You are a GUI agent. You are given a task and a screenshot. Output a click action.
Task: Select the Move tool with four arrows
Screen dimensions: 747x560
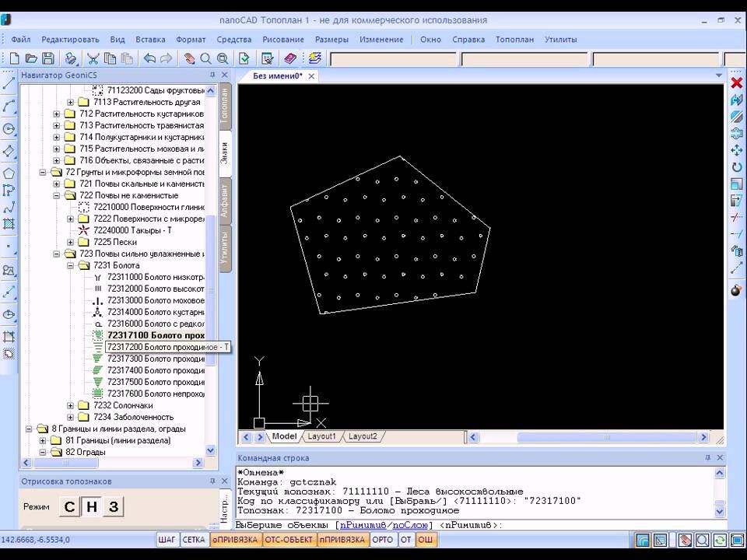tap(736, 150)
